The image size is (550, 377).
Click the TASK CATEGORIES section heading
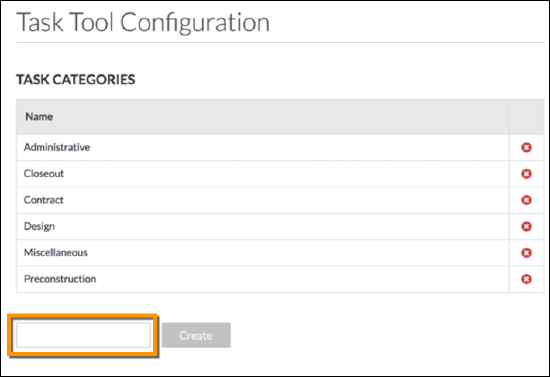(x=76, y=80)
